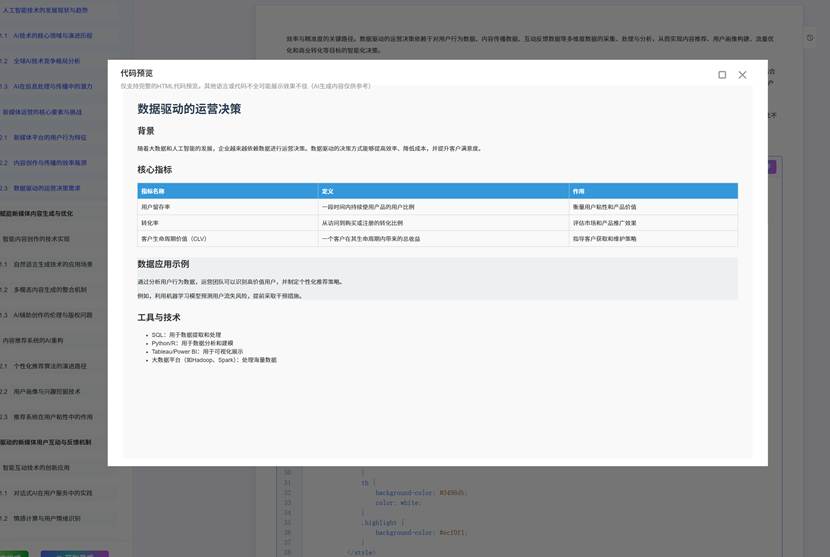Click background code line '.highlight {'

click(x=383, y=523)
